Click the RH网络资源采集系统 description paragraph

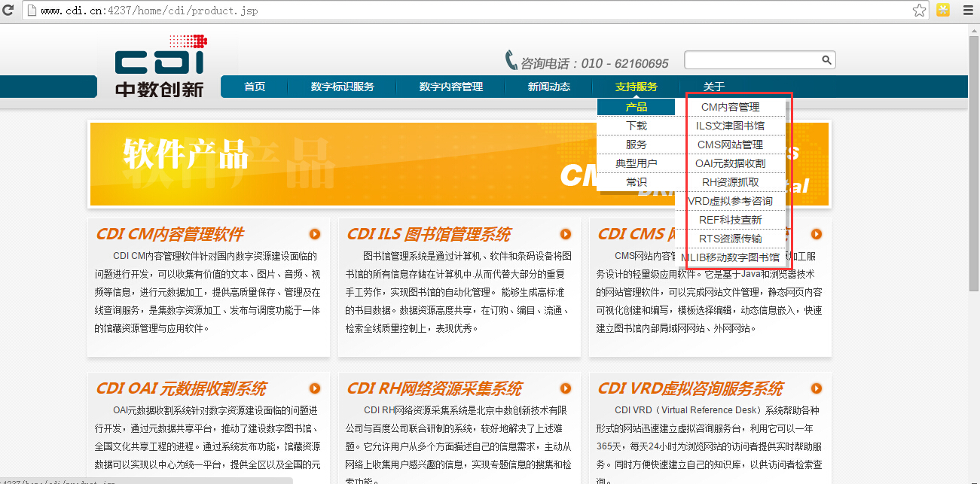459,444
